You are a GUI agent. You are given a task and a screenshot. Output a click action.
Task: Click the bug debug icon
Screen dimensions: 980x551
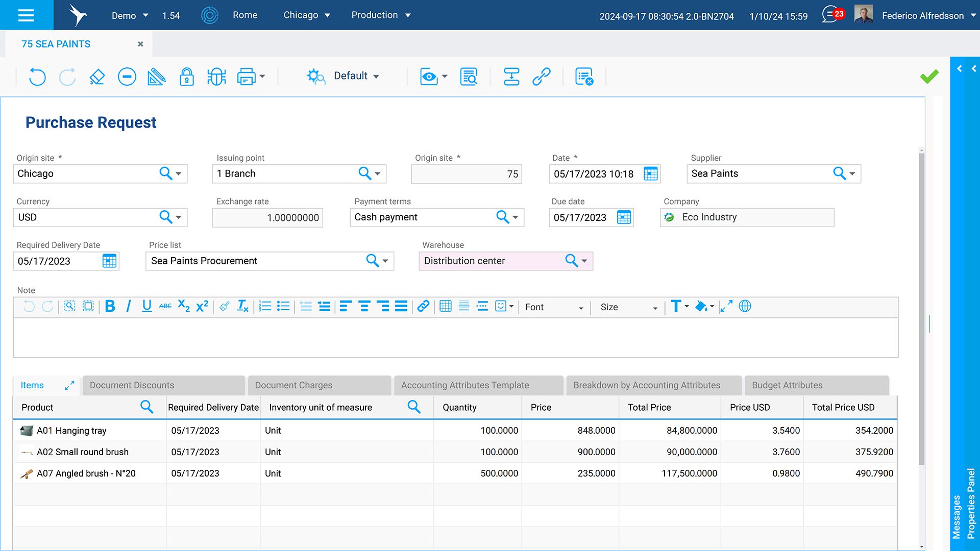(216, 77)
